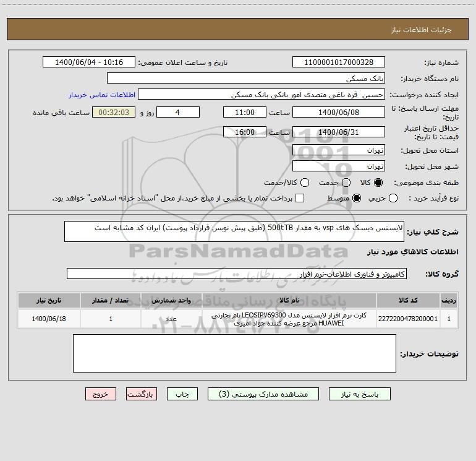Click the خروج exit button
The height and width of the screenshot is (461, 476).
101,394
